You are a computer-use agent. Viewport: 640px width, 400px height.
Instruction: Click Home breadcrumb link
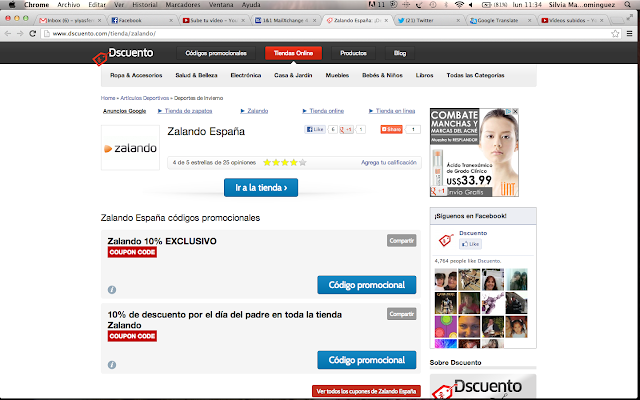(x=108, y=98)
